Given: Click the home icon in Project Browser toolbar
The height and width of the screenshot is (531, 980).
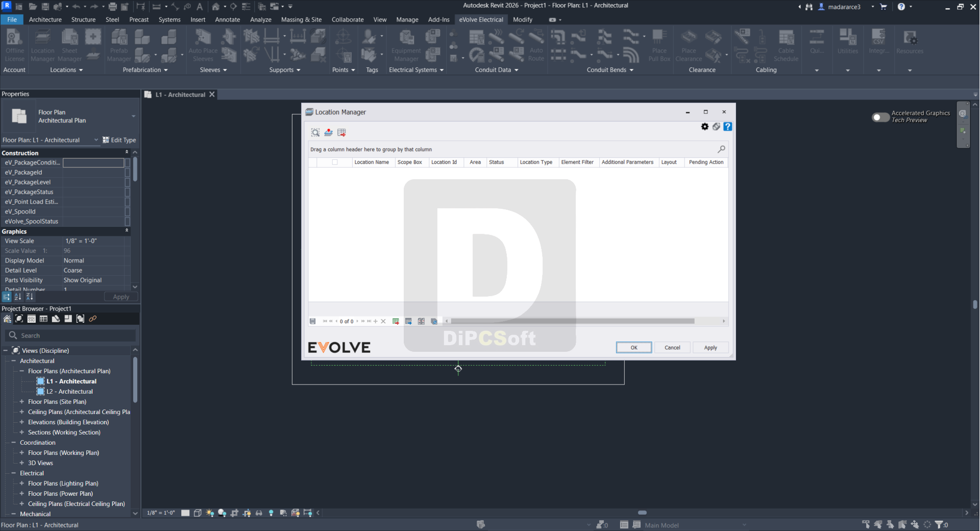Looking at the screenshot, I should 7,319.
